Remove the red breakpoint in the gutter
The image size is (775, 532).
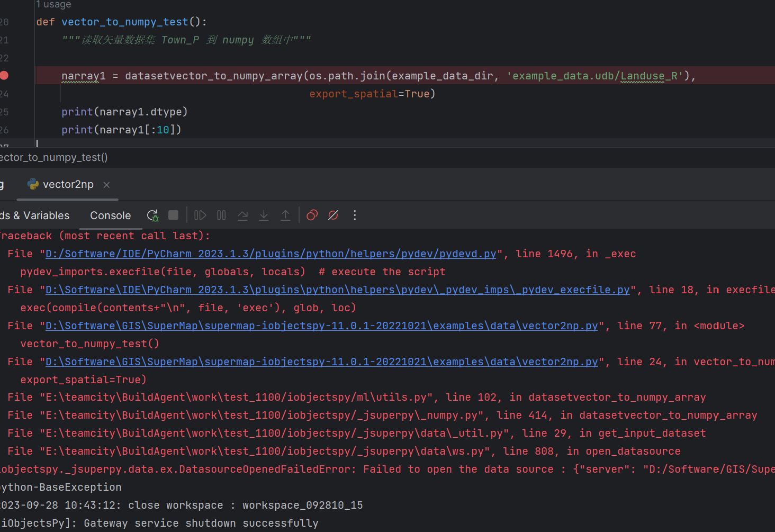(4, 75)
